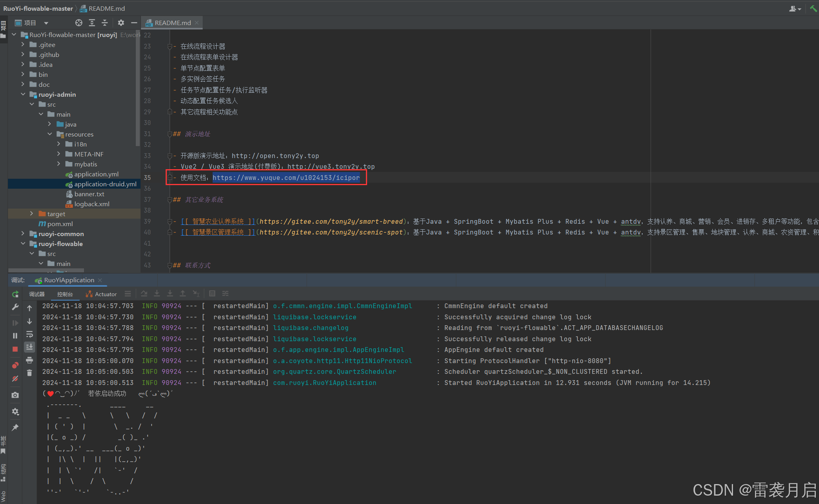Open the debug panel settings gear
The height and width of the screenshot is (504, 819).
(15, 411)
